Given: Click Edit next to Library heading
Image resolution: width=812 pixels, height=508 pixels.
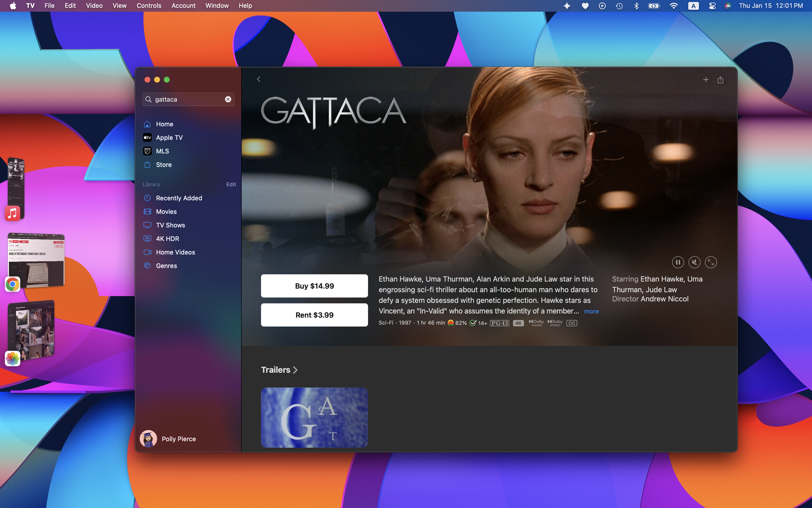Looking at the screenshot, I should [231, 185].
